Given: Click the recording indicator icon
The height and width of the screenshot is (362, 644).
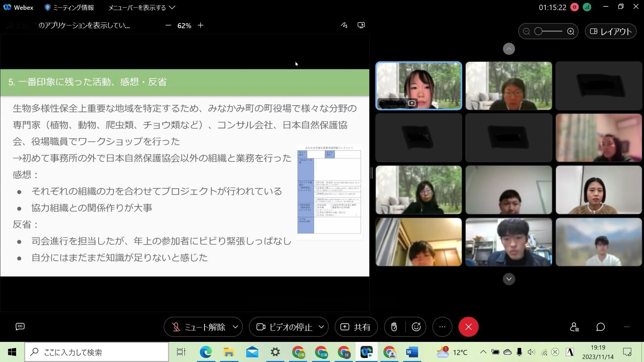Looking at the screenshot, I should coord(575,7).
